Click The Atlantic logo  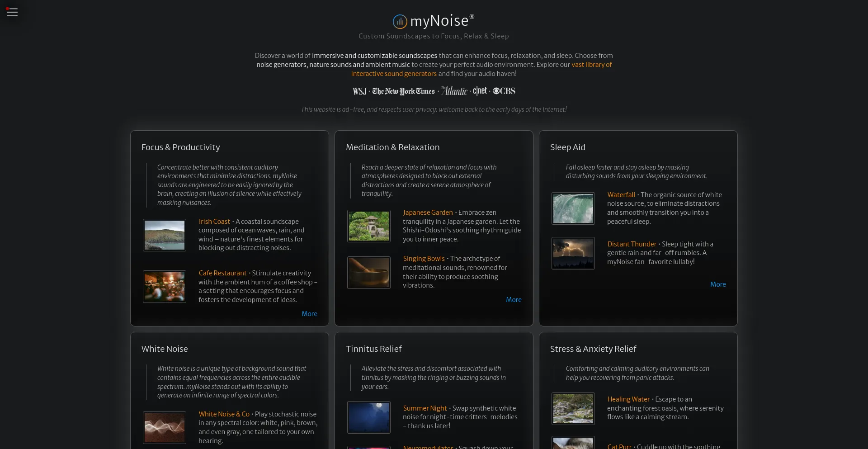pyautogui.click(x=454, y=91)
